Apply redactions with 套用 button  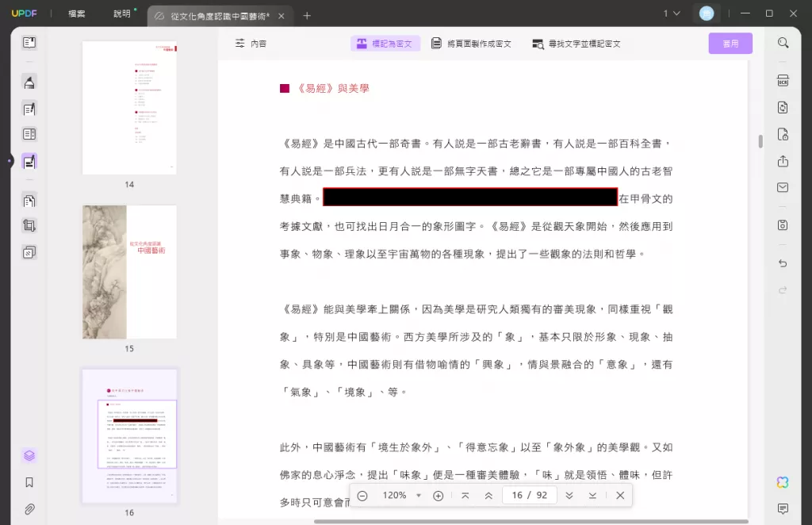(x=730, y=44)
